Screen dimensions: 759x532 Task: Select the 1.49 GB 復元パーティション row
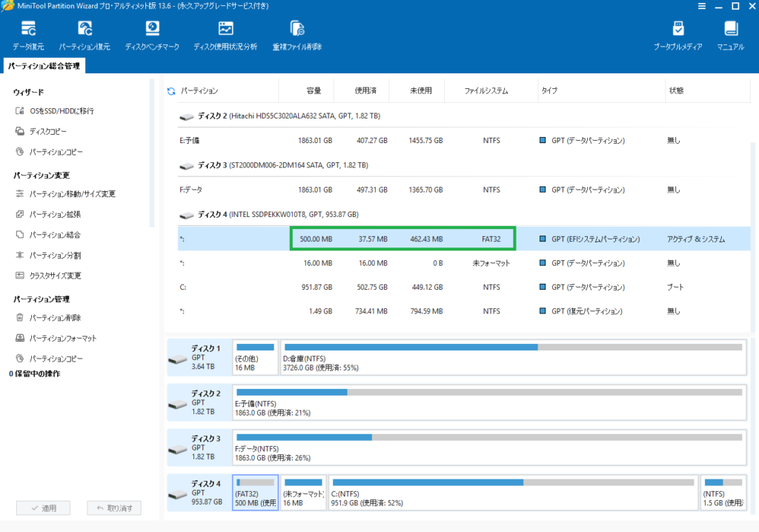point(464,311)
